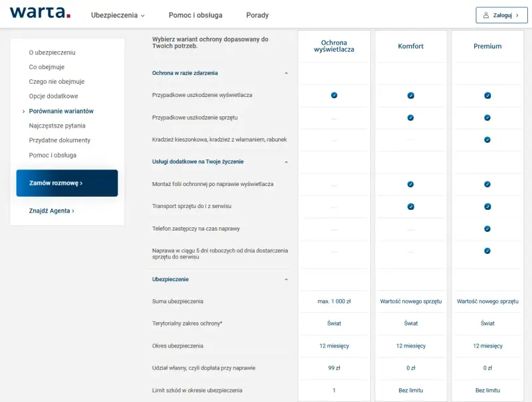Click Premium '0 zł' udział własny value
This screenshot has width=532, height=402.
[x=487, y=368]
